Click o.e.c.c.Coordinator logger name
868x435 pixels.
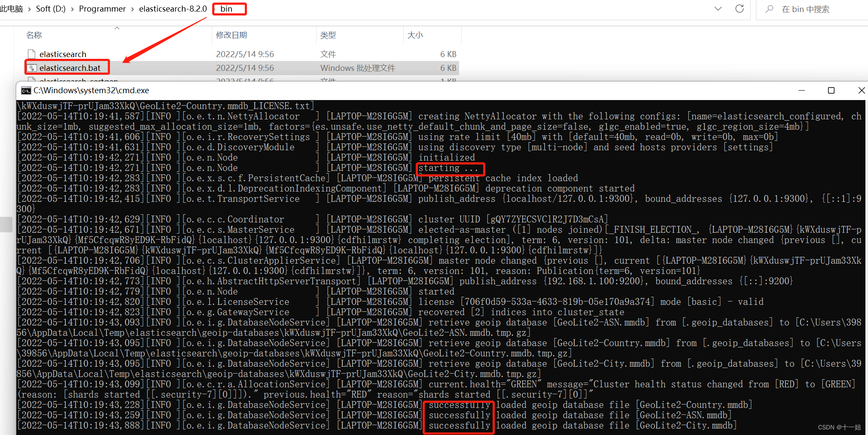[x=235, y=219]
